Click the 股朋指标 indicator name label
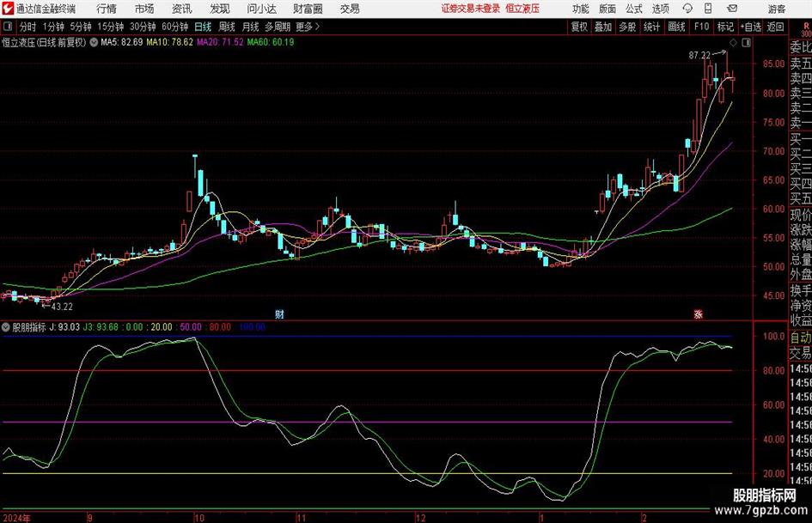The height and width of the screenshot is (523, 812). click(29, 327)
